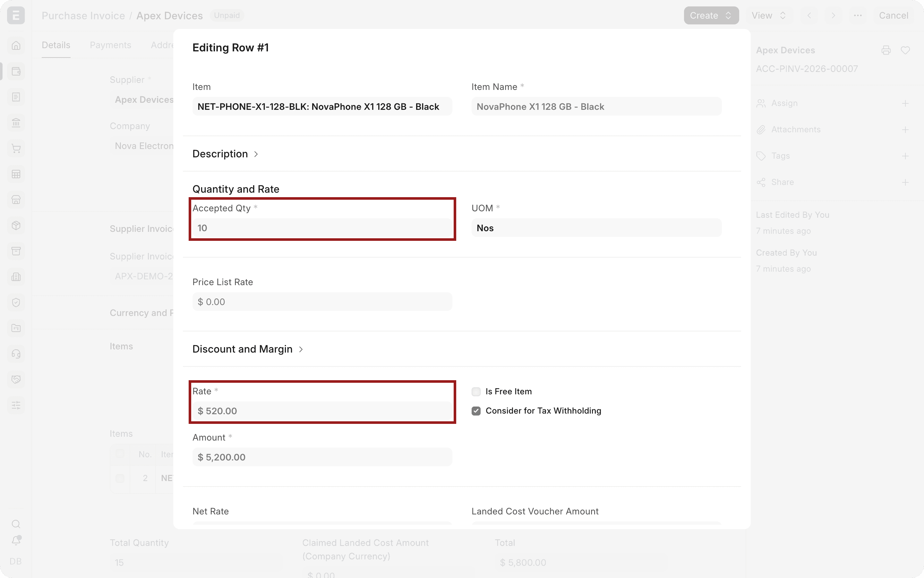Switch to the Payments tab
The height and width of the screenshot is (578, 924).
110,45
